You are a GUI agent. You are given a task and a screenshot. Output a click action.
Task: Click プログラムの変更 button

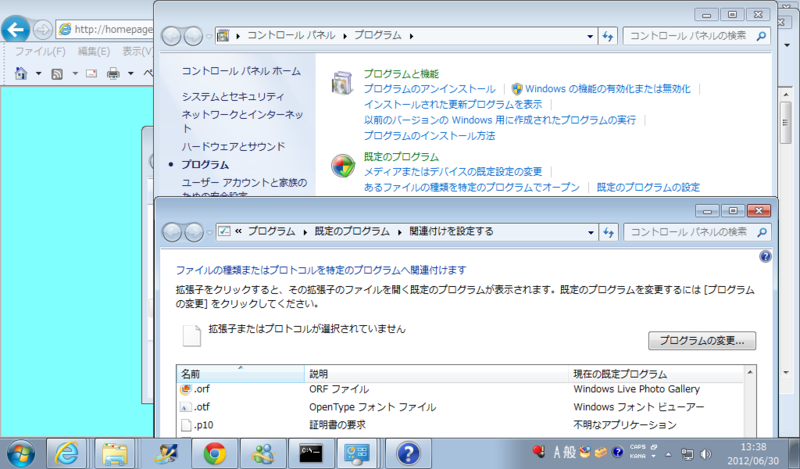click(702, 341)
